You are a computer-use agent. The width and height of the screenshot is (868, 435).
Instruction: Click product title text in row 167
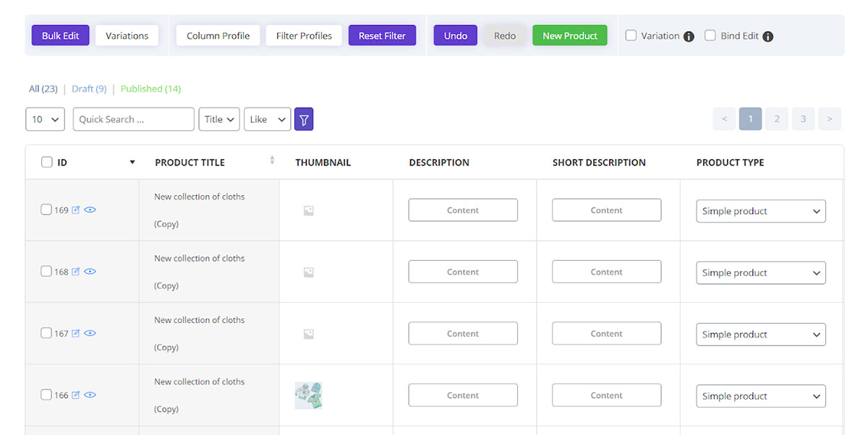pos(200,333)
